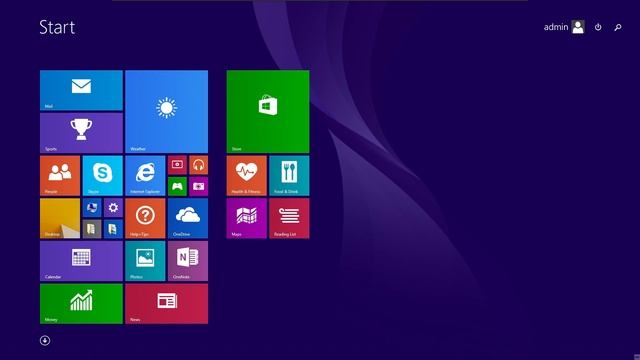Open the Food & Drink tile
The width and height of the screenshot is (640, 360).
tap(289, 176)
